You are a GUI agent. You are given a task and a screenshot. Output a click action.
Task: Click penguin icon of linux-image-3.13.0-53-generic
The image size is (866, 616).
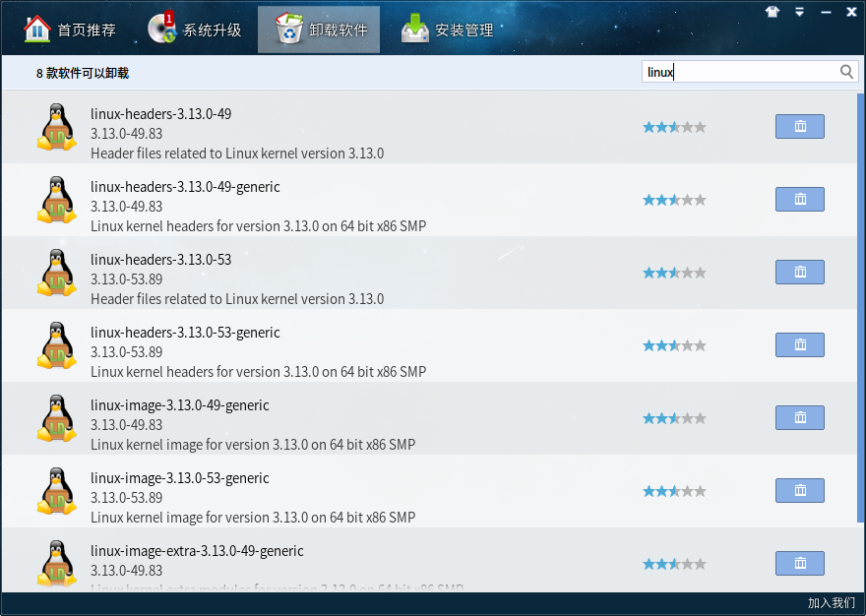[x=57, y=491]
